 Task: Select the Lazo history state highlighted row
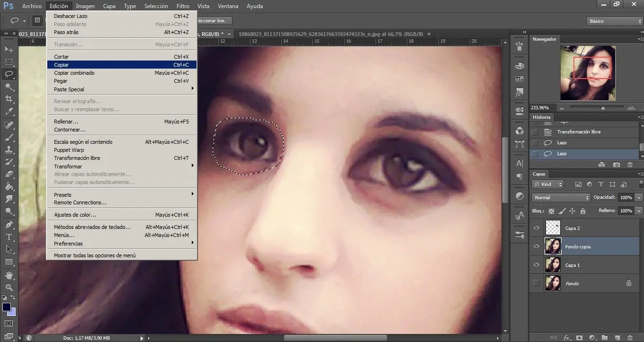point(584,154)
